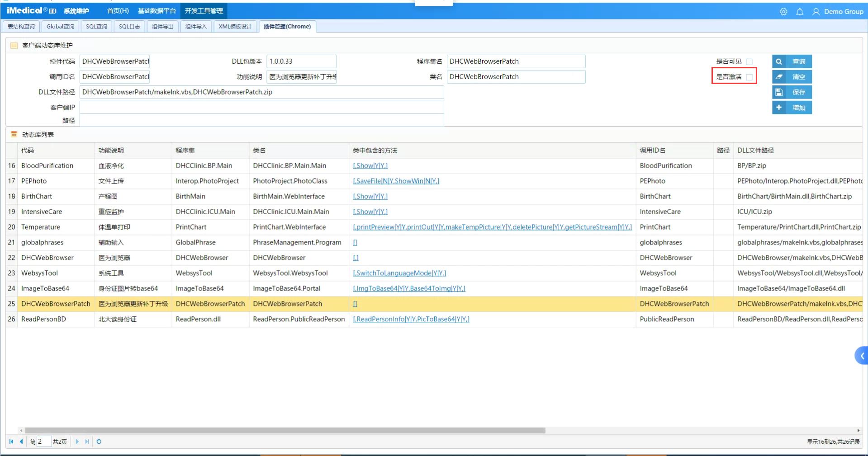The height and width of the screenshot is (456, 868).
Task: Go to the first page icon
Action: (x=11, y=442)
